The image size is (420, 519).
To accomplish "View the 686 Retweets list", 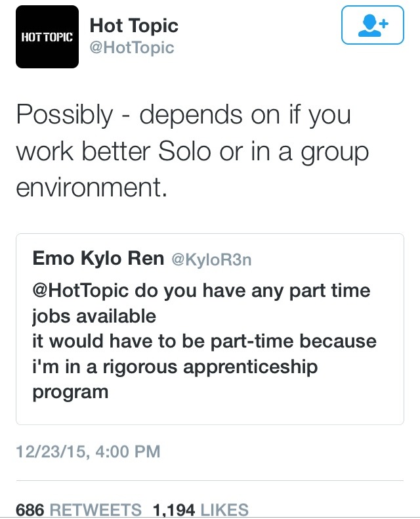I will tap(79, 510).
